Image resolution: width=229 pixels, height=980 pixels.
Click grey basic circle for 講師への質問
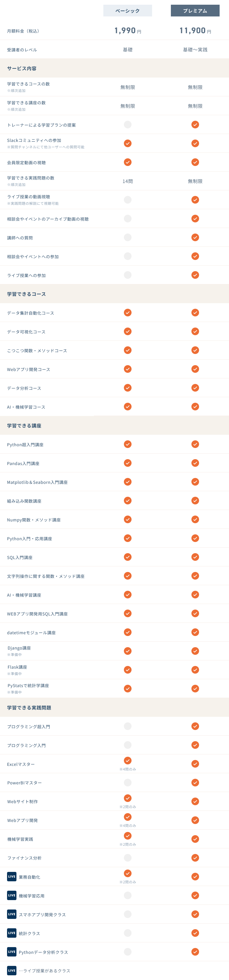[x=128, y=237]
